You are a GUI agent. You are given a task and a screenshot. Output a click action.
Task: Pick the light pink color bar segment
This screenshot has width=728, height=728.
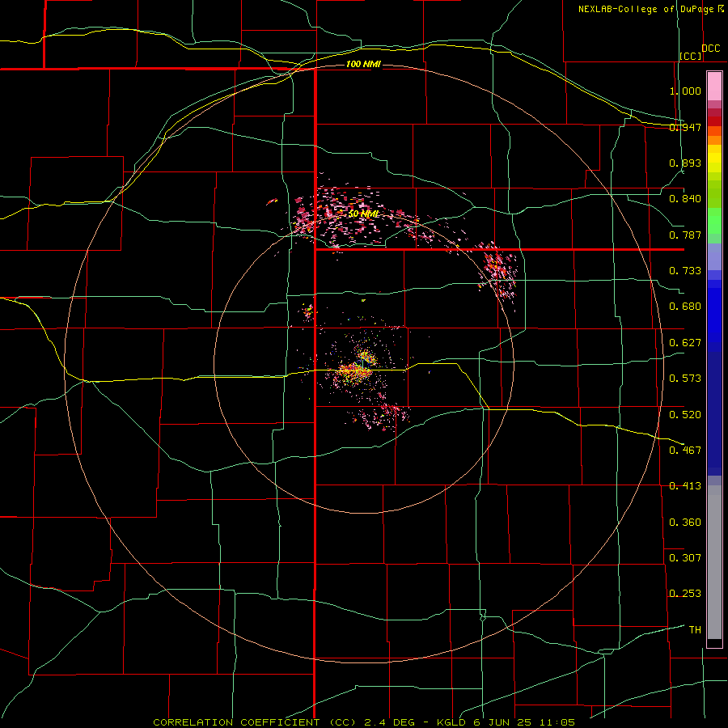point(714,87)
